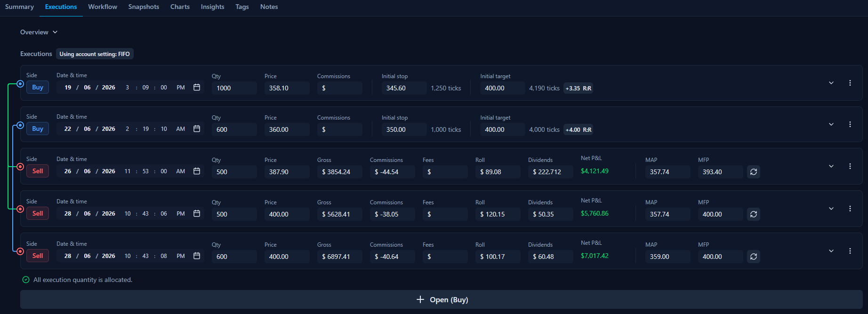Expand the Overview section

[x=39, y=32]
